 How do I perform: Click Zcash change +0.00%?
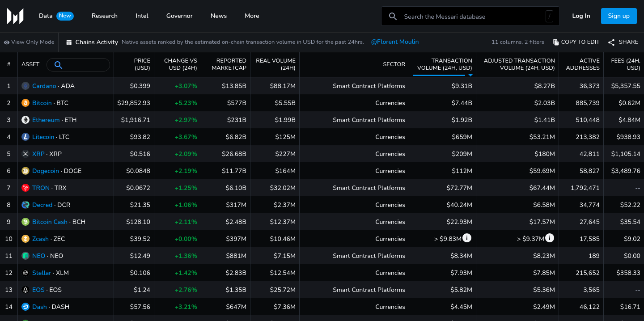186,239
